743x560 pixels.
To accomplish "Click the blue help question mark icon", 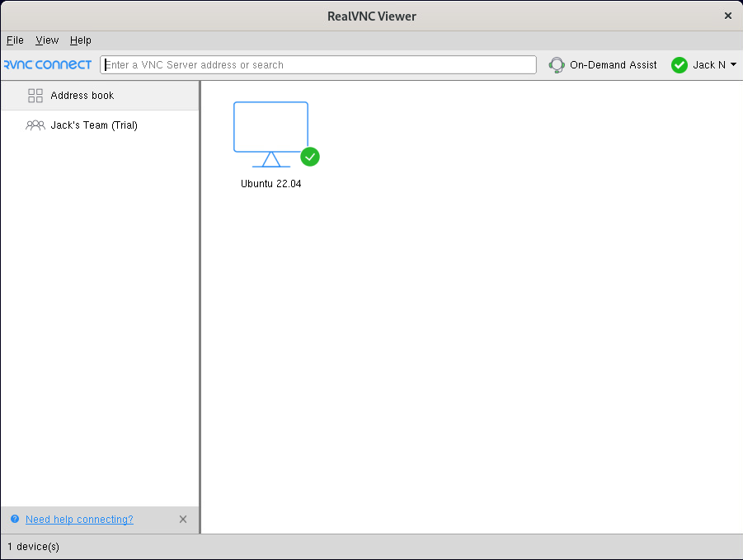I will click(15, 519).
